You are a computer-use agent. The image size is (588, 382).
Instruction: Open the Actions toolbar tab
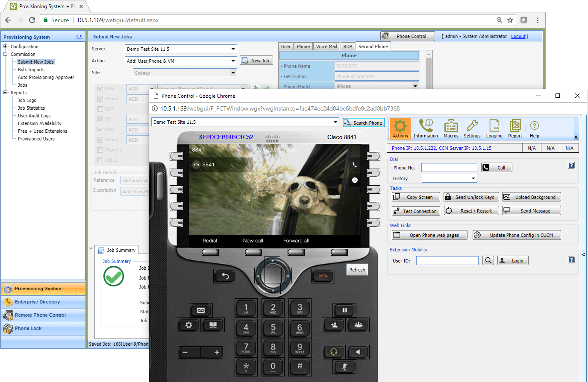pos(400,128)
